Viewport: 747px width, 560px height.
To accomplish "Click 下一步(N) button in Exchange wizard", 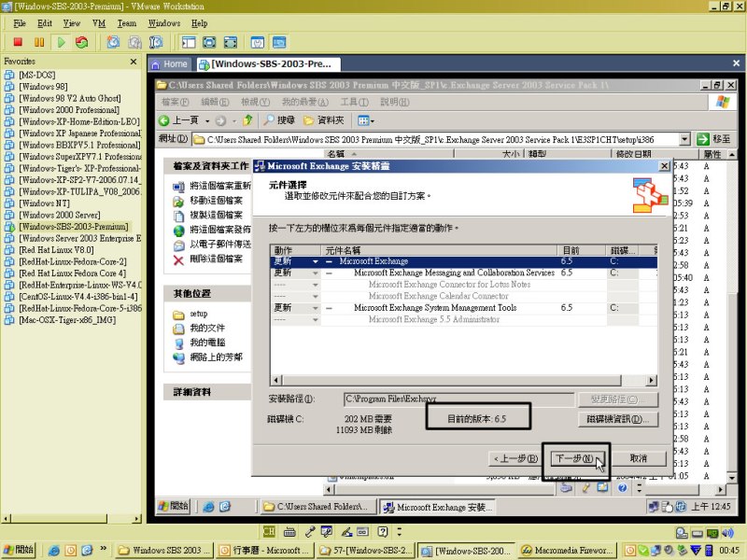I will (x=575, y=458).
